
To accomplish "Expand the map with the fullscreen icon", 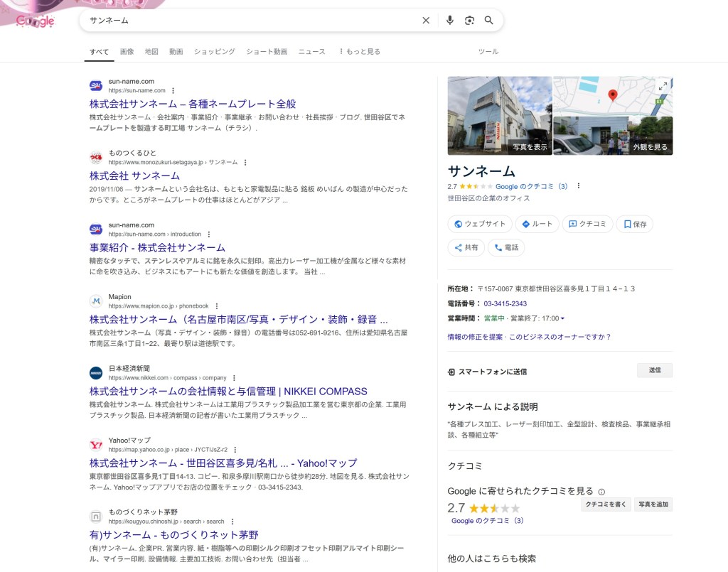I will click(x=662, y=86).
